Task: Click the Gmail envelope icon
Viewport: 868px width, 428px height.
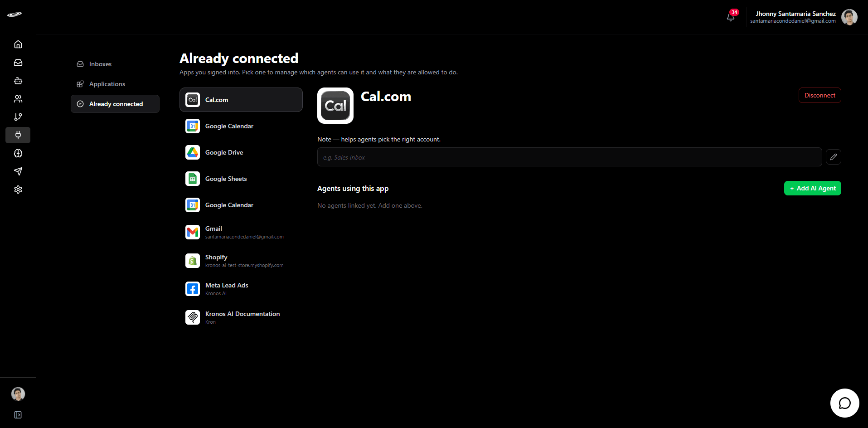Action: [193, 232]
